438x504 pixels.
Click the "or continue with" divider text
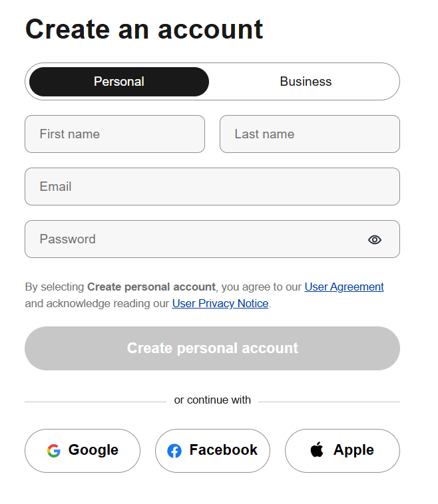tap(212, 400)
